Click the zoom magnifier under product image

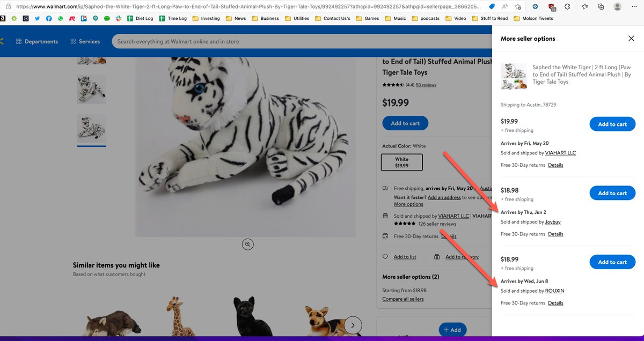pyautogui.click(x=247, y=244)
